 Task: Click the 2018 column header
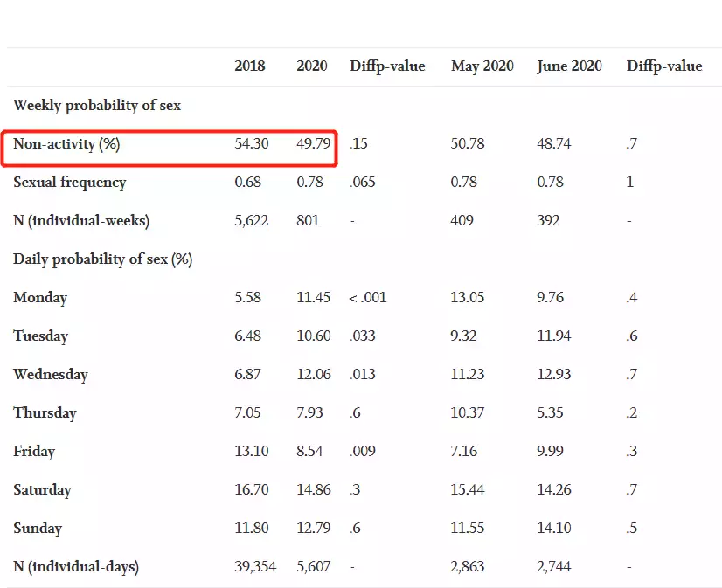(x=249, y=66)
